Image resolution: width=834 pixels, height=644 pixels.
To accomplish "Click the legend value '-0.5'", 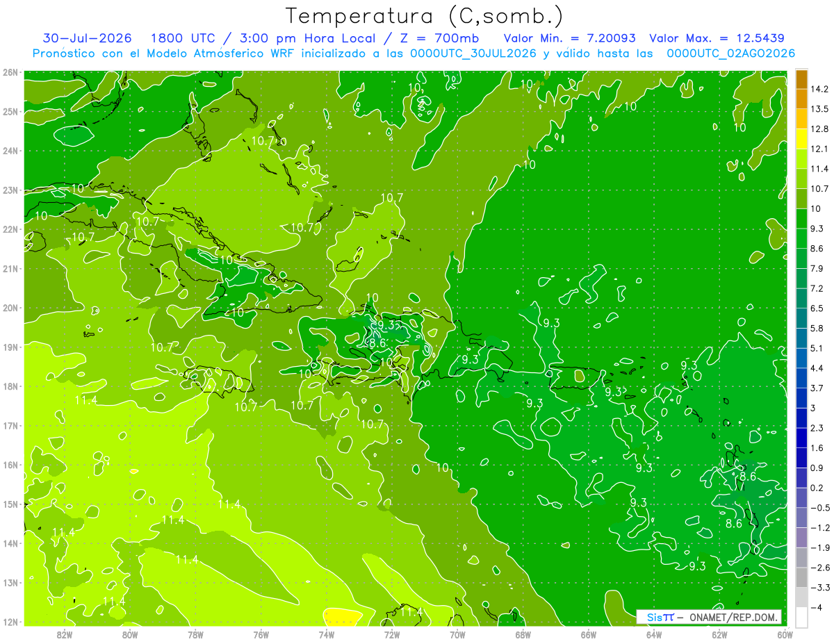I will [819, 507].
